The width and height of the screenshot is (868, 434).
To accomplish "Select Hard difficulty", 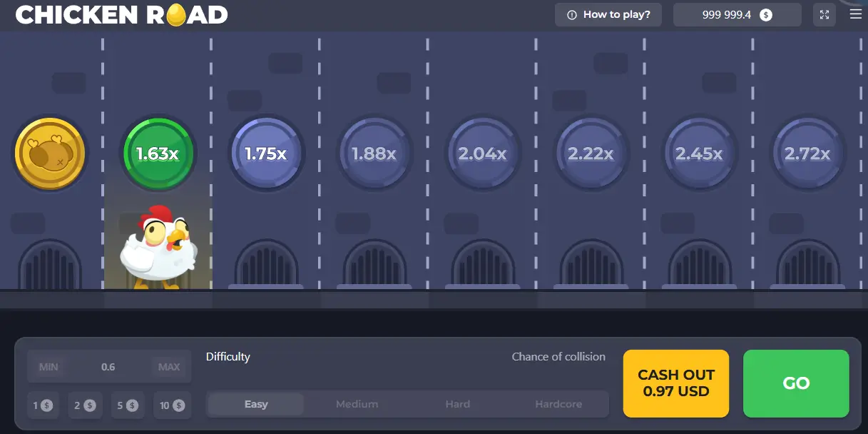I will [457, 404].
